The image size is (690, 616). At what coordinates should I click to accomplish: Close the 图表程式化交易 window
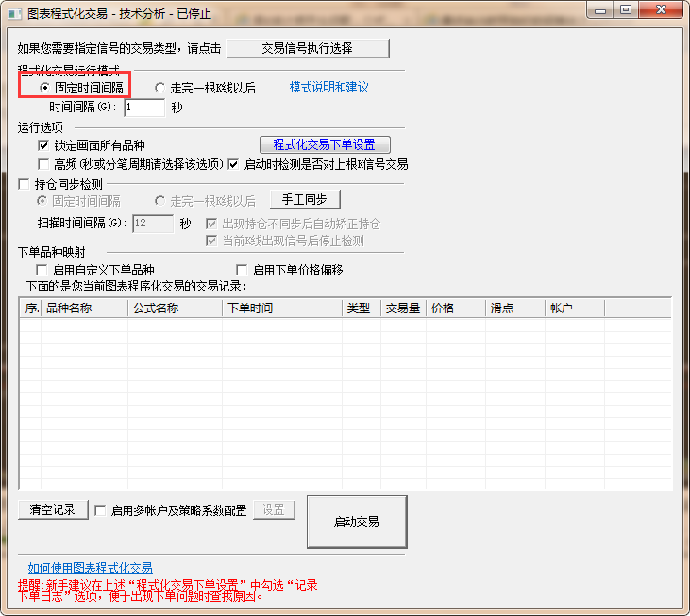661,9
